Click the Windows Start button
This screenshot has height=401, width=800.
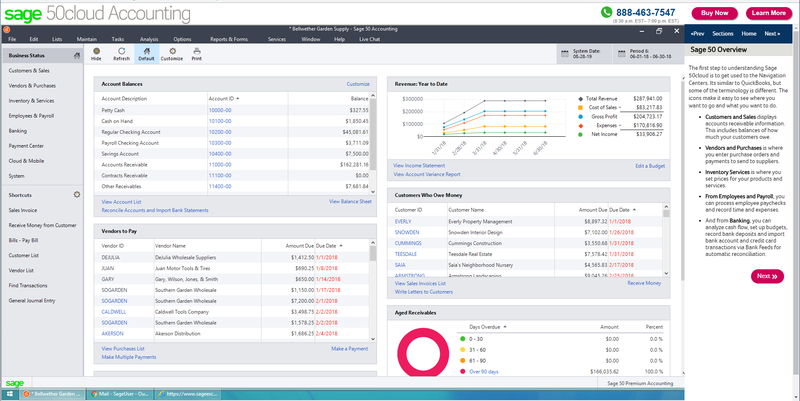(10, 394)
